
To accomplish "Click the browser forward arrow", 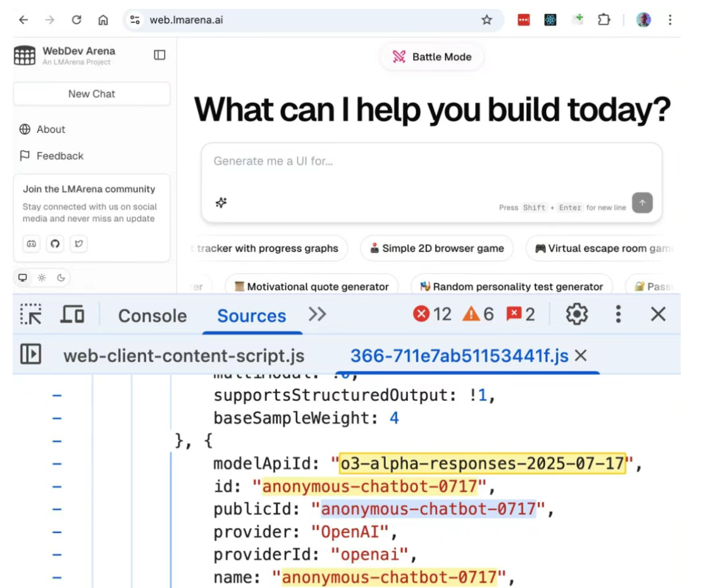I will pos(49,20).
